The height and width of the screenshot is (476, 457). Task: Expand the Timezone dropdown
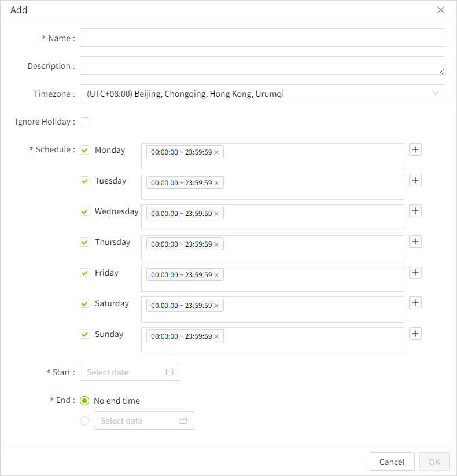(x=262, y=93)
